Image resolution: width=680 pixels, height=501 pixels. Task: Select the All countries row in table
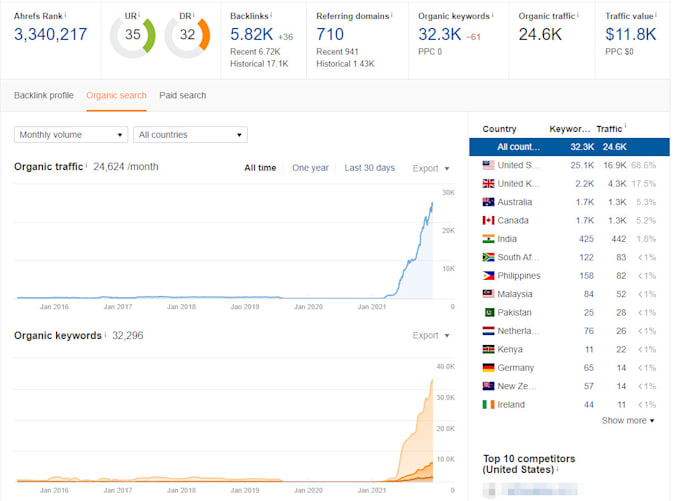[569, 147]
